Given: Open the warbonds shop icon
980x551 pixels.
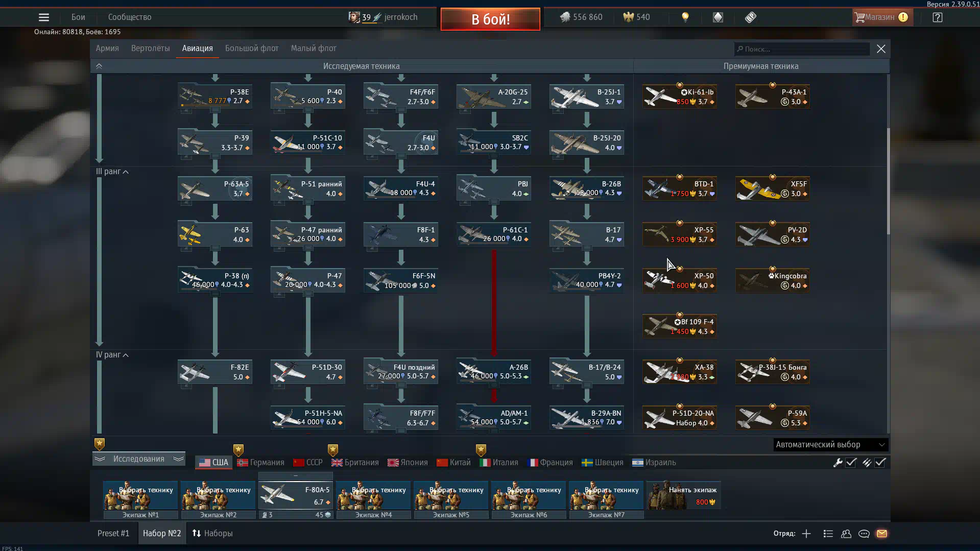Looking at the screenshot, I should coord(718,17).
